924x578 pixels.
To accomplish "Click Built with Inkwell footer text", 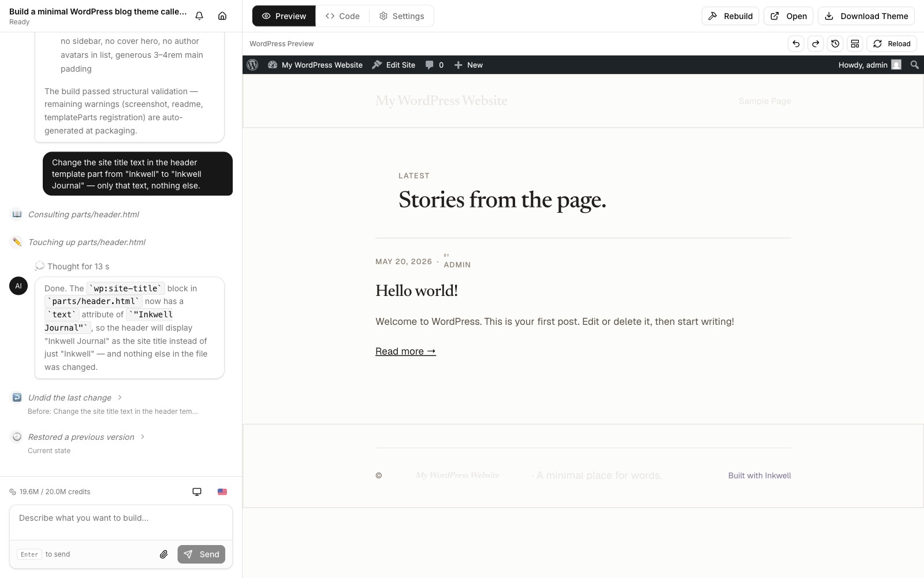I will point(759,476).
